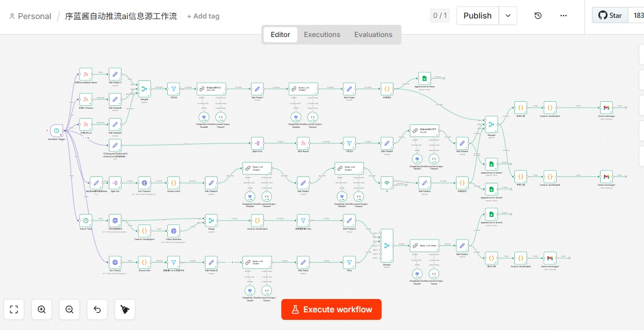Open the Merge6 node
The image size is (644, 332).
pos(145,88)
